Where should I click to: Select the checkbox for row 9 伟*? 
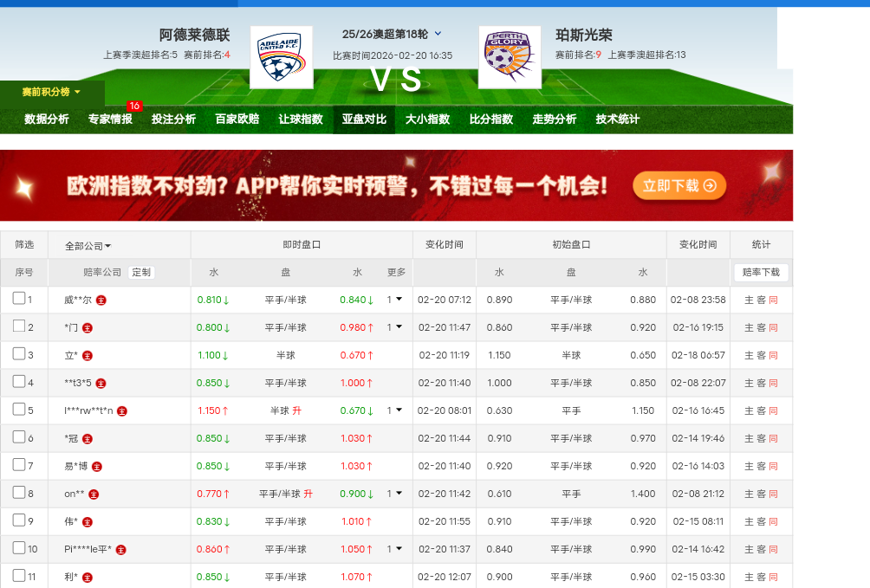(x=19, y=520)
